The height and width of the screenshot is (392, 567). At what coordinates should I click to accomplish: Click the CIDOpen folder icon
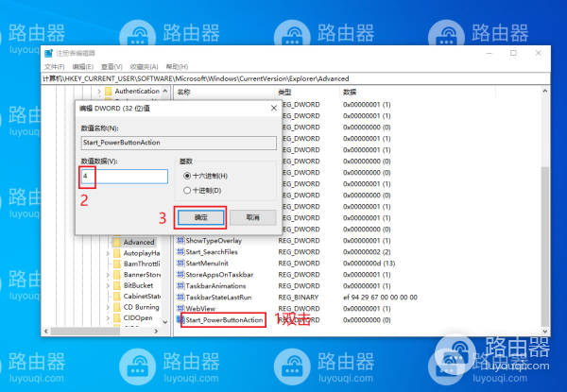pyautogui.click(x=117, y=318)
